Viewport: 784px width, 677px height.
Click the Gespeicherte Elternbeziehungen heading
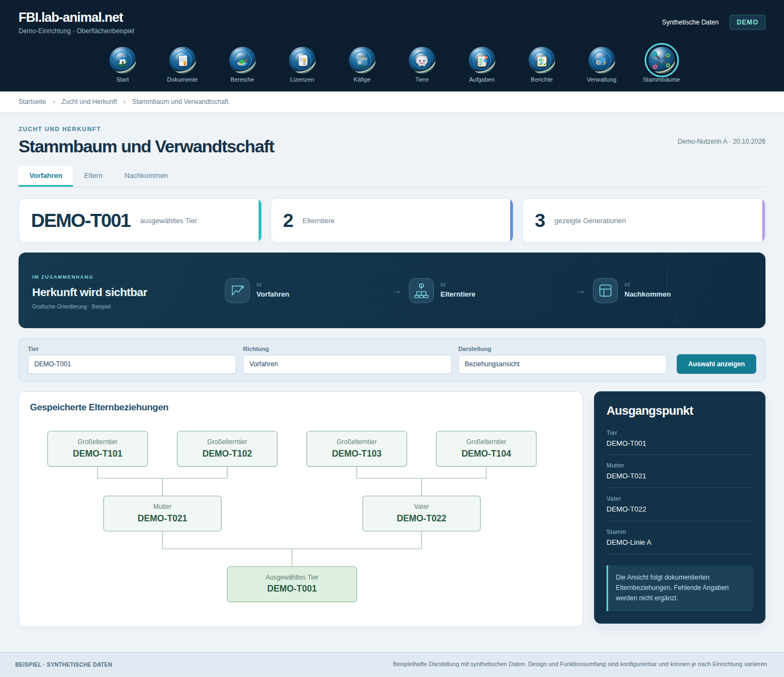(99, 408)
